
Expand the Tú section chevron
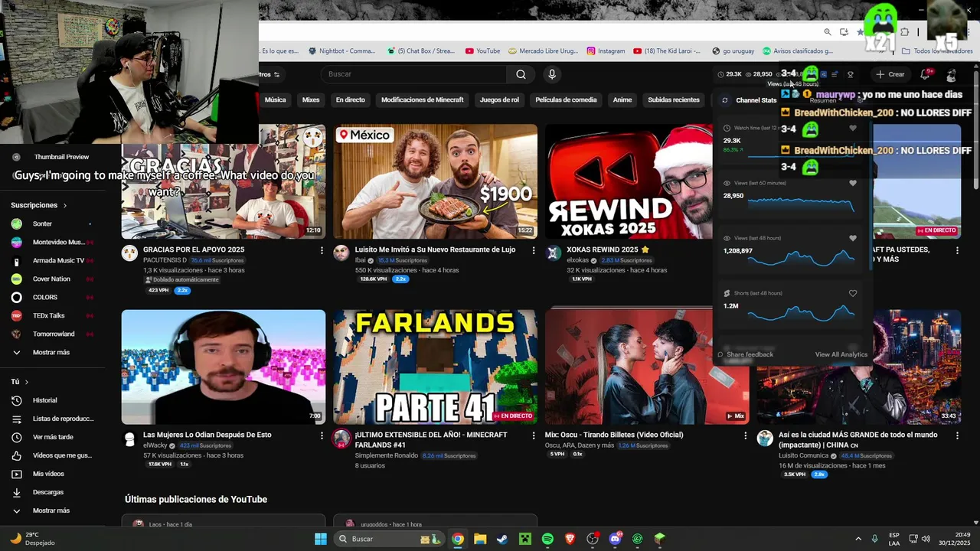coord(27,382)
